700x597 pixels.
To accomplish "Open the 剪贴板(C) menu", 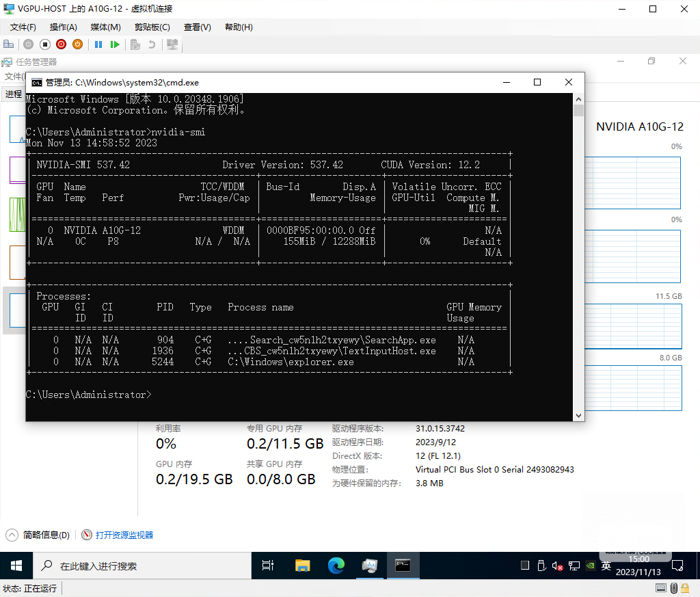I will pos(152,27).
